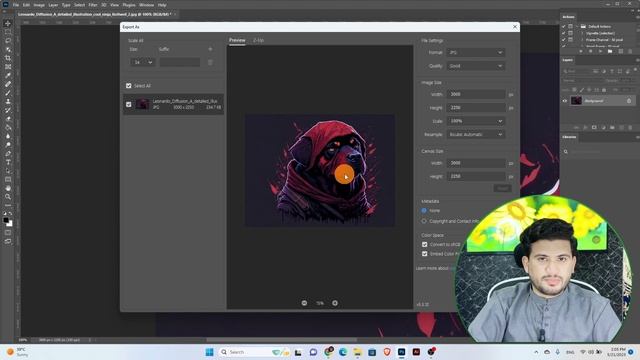This screenshot has width=640, height=360.
Task: Open Brave browser from taskbar
Action: click(x=387, y=352)
